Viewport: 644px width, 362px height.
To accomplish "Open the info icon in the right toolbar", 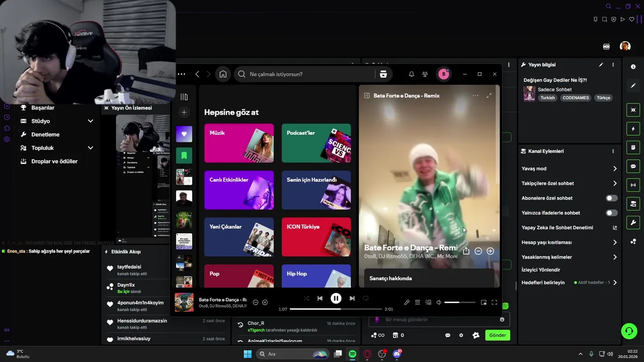I will pyautogui.click(x=633, y=66).
